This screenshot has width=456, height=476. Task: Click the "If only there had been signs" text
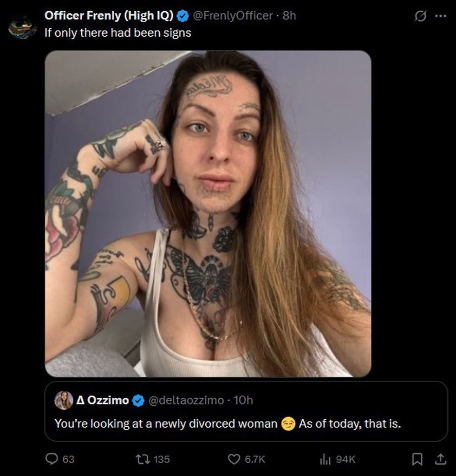(118, 33)
